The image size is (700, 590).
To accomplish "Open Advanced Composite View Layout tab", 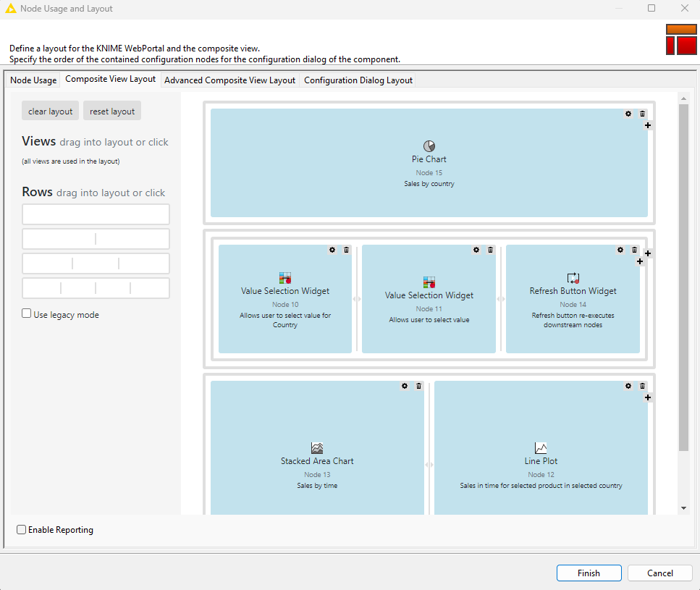I will point(229,80).
